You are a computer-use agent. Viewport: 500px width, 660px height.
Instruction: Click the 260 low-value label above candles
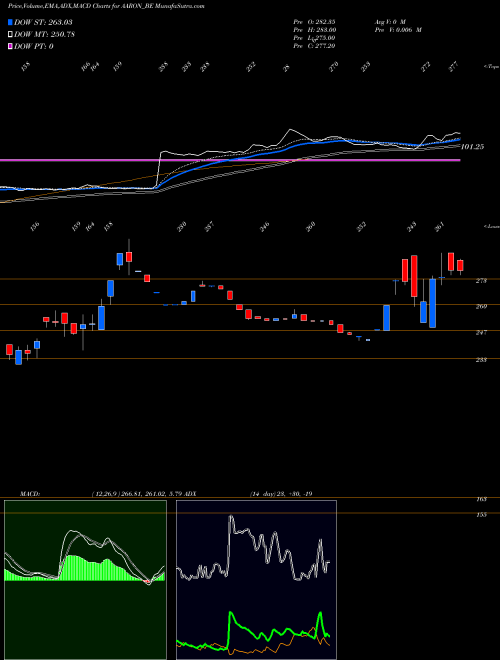[310, 227]
